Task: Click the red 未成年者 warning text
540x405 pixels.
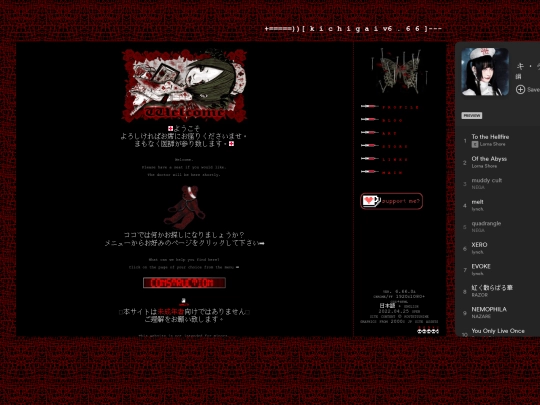Action: coord(171,312)
